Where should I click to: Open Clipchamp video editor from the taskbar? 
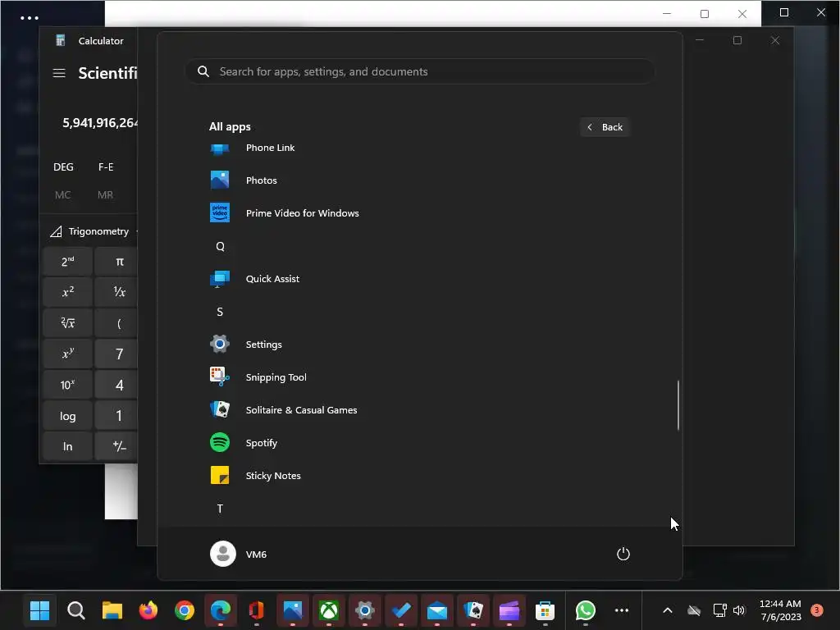tap(509, 610)
